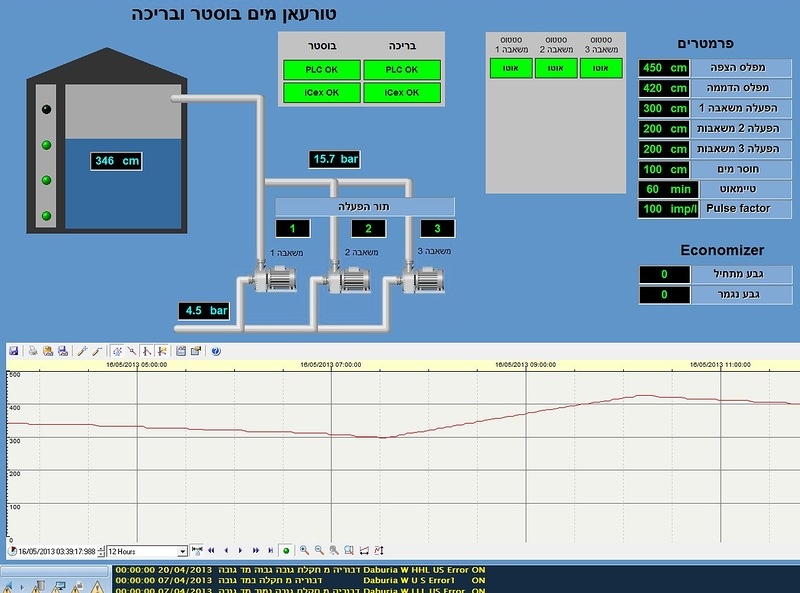Click the pump 1 activation order box
Screen dimensions: 800x593
coord(292,229)
